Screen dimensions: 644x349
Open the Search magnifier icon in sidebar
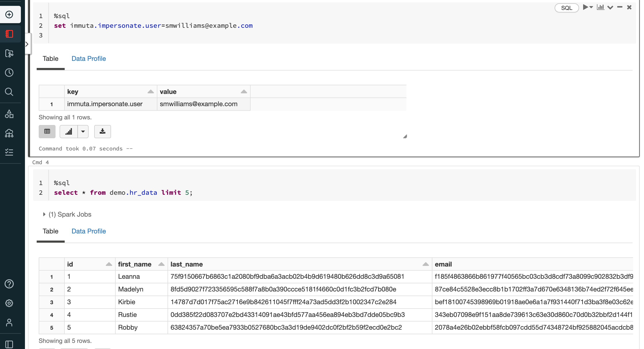(9, 92)
